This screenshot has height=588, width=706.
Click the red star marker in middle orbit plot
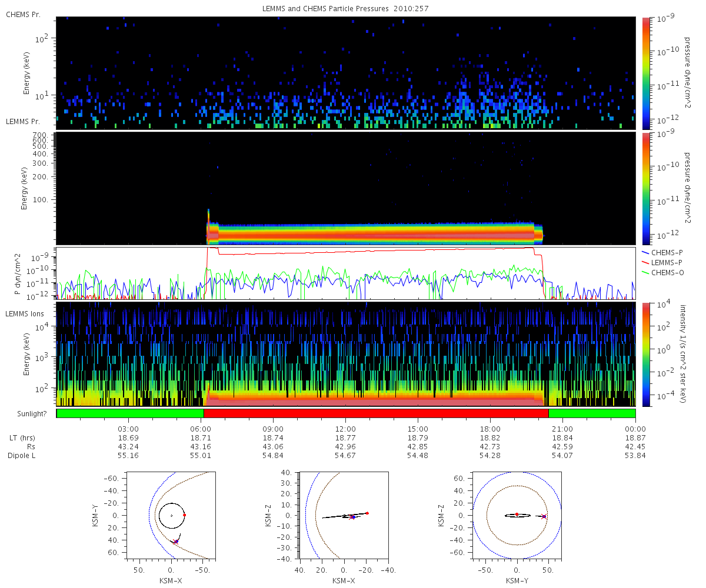[x=352, y=517]
